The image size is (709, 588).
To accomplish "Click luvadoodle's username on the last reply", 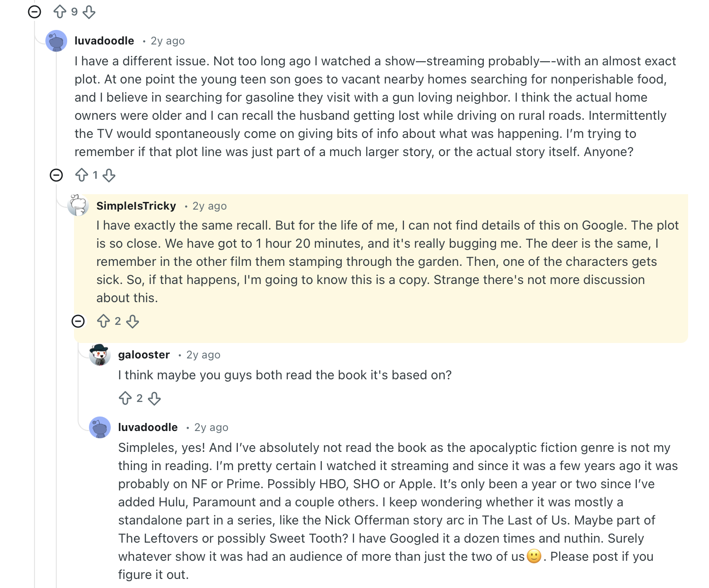I will point(148,427).
